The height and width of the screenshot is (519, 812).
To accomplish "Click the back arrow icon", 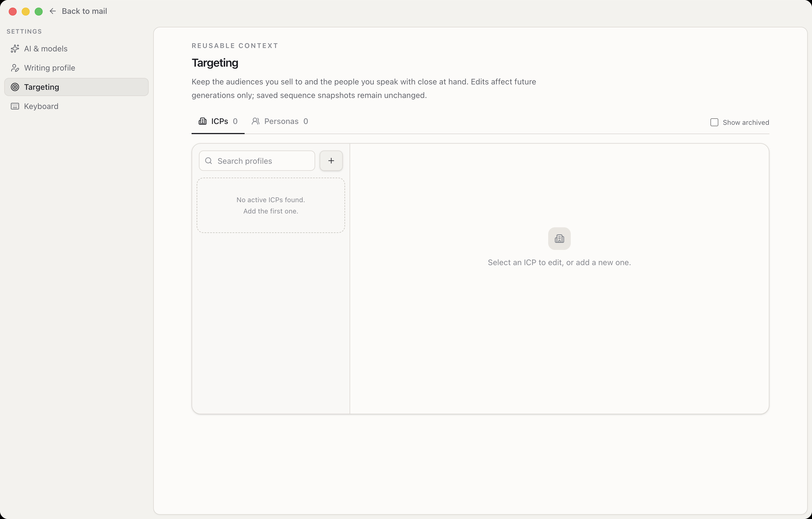I will click(x=52, y=11).
